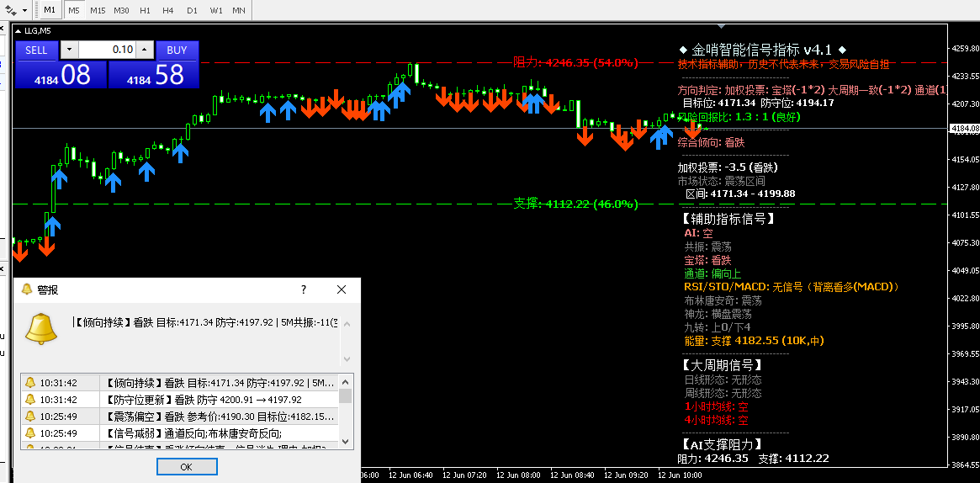Image resolution: width=980 pixels, height=483 pixels.
Task: Select alert row 【倾向持续】看跌 目标:4171.34
Action: pos(180,382)
